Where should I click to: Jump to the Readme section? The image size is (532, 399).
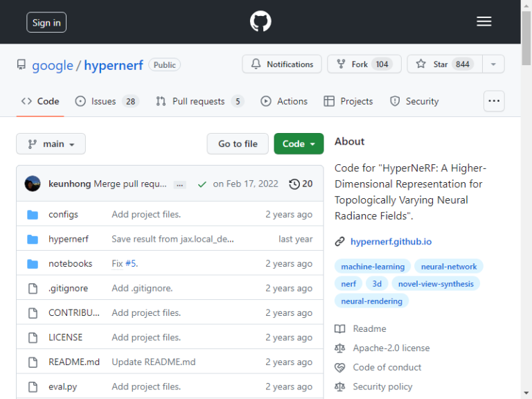[369, 328]
